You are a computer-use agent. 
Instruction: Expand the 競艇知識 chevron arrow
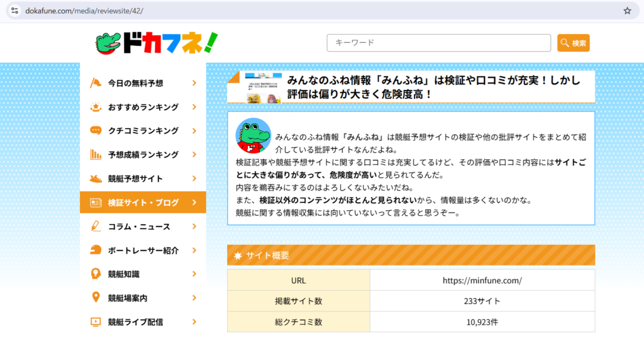[x=194, y=274]
